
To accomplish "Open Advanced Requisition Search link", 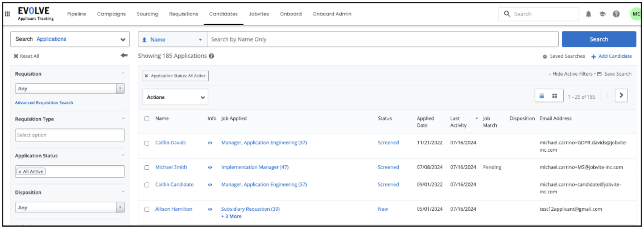I will (x=44, y=103).
